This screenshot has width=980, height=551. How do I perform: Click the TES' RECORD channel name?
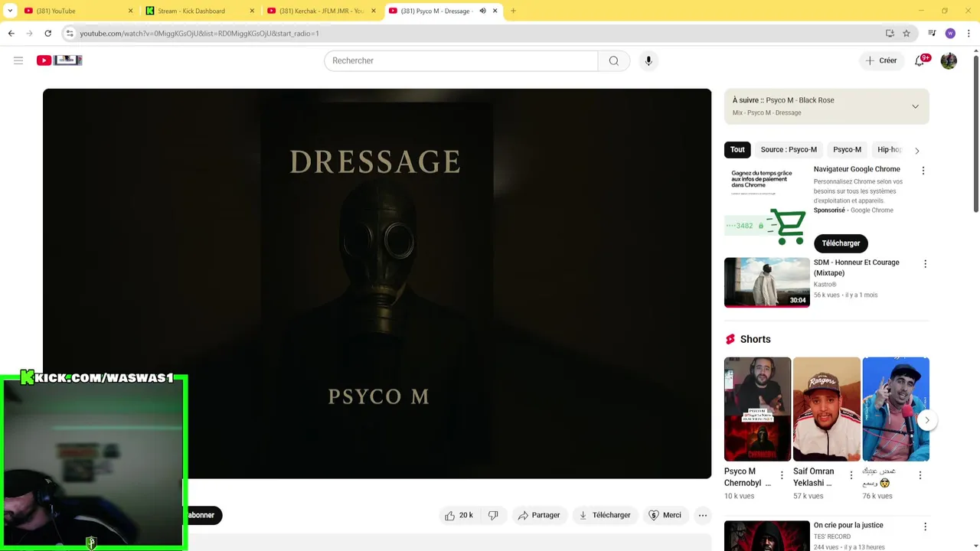tap(832, 536)
